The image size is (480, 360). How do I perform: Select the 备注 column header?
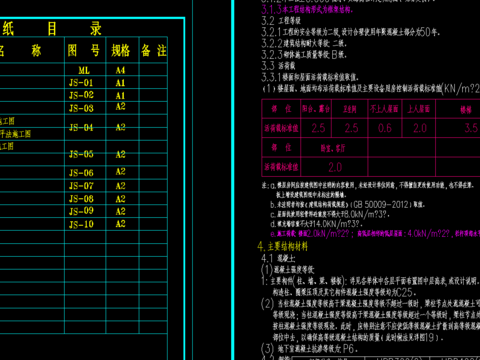(154, 51)
